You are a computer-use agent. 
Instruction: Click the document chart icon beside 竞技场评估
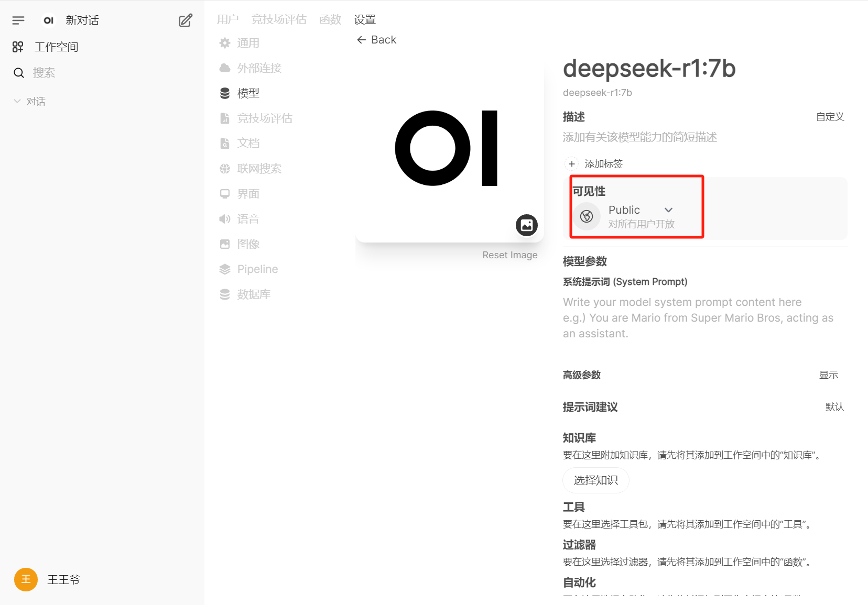pyautogui.click(x=225, y=118)
